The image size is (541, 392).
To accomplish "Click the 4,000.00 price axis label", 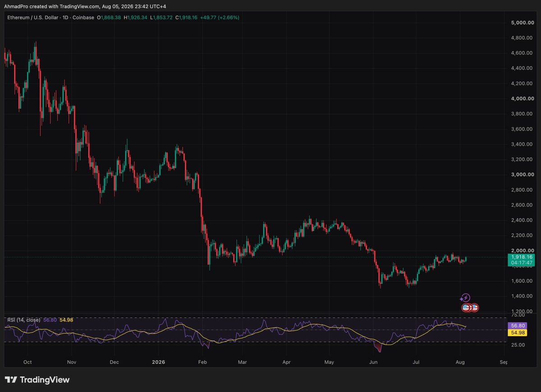I will tap(523, 99).
